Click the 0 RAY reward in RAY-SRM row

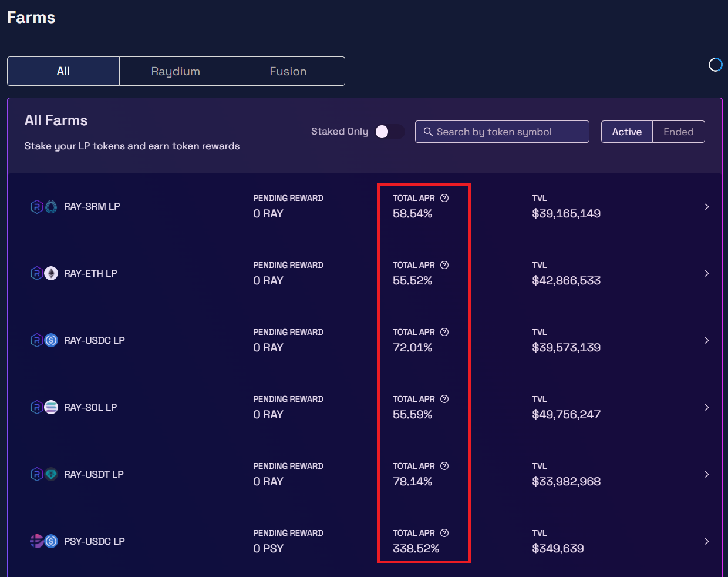click(x=268, y=214)
